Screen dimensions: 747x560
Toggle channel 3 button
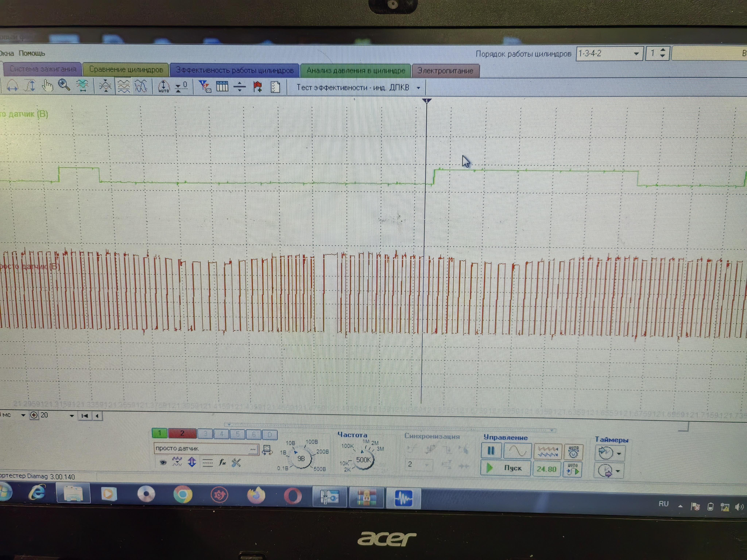pos(205,434)
